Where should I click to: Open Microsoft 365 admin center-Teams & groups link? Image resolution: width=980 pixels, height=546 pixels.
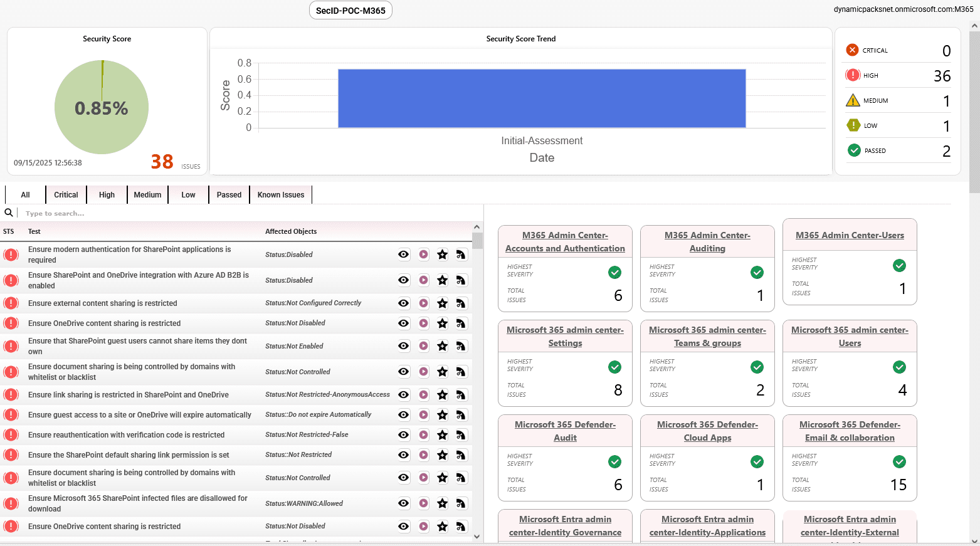pos(707,337)
